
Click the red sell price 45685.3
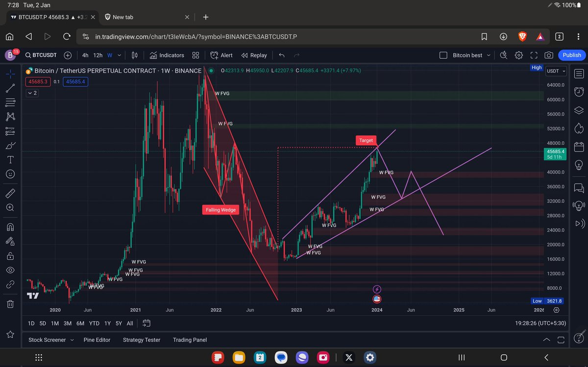coord(38,82)
